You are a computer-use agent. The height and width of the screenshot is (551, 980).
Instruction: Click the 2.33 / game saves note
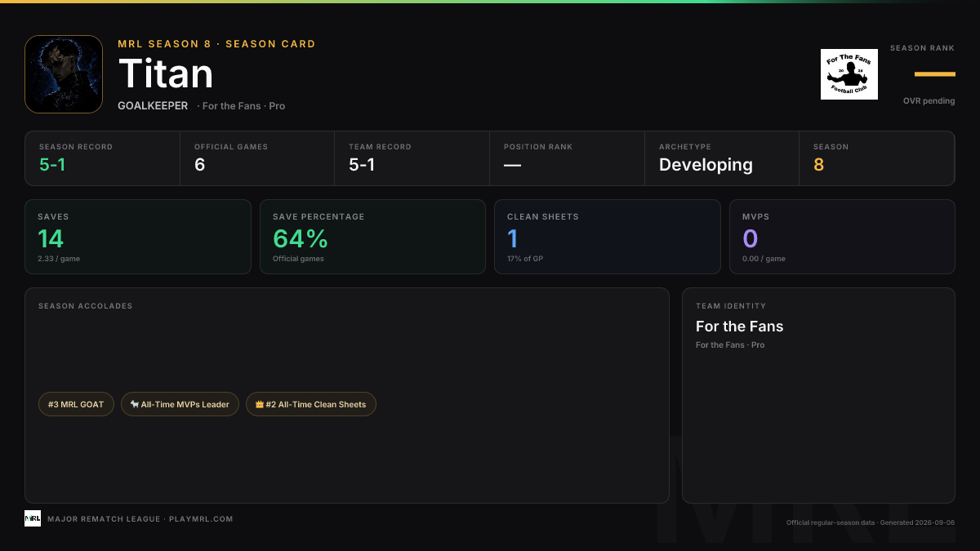point(59,259)
